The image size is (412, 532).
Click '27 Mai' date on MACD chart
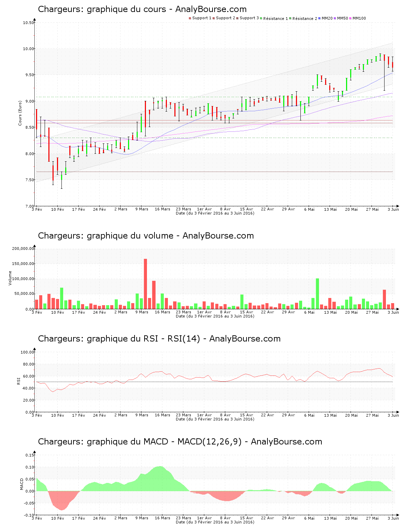point(373,518)
